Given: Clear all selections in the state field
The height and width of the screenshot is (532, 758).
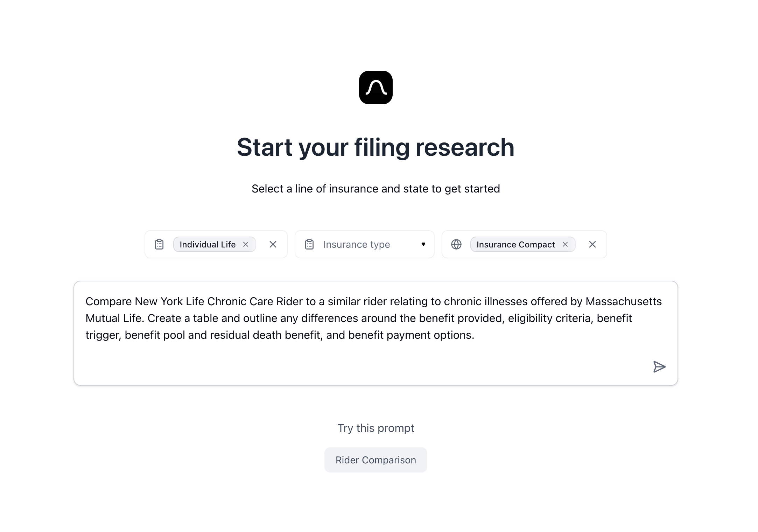Looking at the screenshot, I should (x=592, y=244).
